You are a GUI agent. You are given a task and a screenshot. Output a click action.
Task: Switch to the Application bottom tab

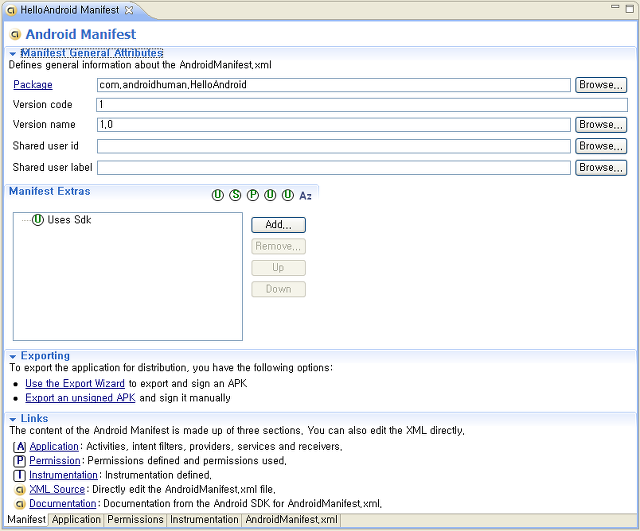pyautogui.click(x=76, y=520)
